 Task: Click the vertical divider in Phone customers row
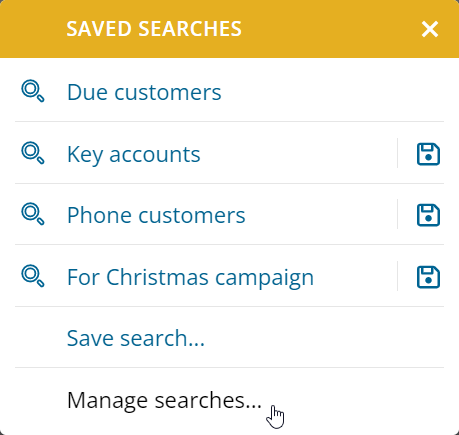tap(397, 214)
